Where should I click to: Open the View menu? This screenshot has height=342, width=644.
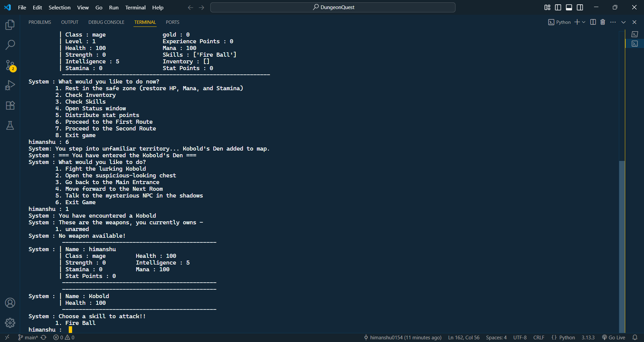coord(83,7)
